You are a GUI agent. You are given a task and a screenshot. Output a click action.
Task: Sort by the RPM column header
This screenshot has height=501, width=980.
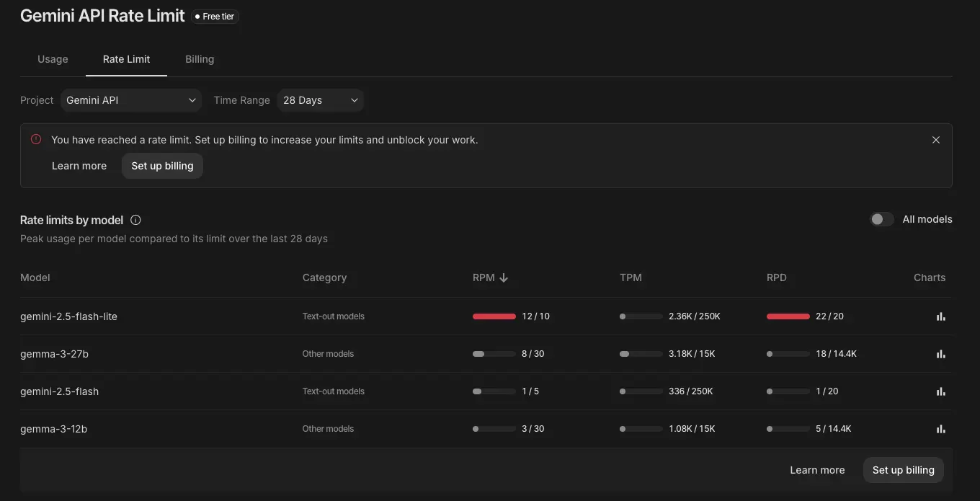click(484, 278)
